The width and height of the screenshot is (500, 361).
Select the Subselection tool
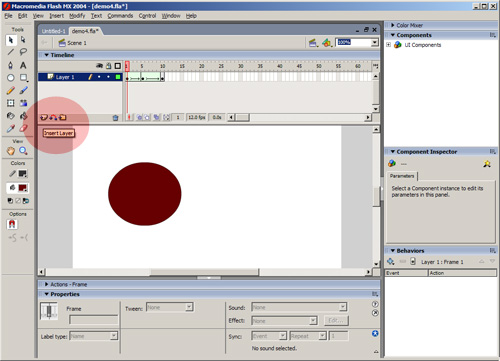click(x=23, y=40)
